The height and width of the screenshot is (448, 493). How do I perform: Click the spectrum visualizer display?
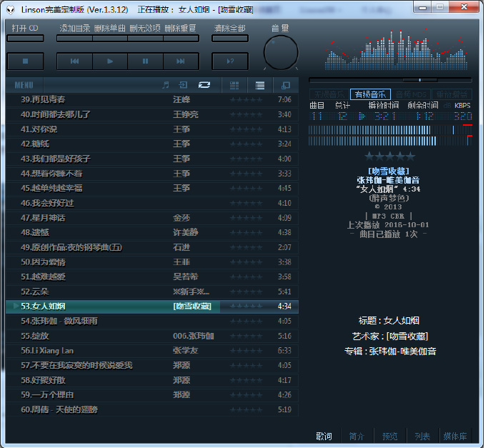(396, 49)
